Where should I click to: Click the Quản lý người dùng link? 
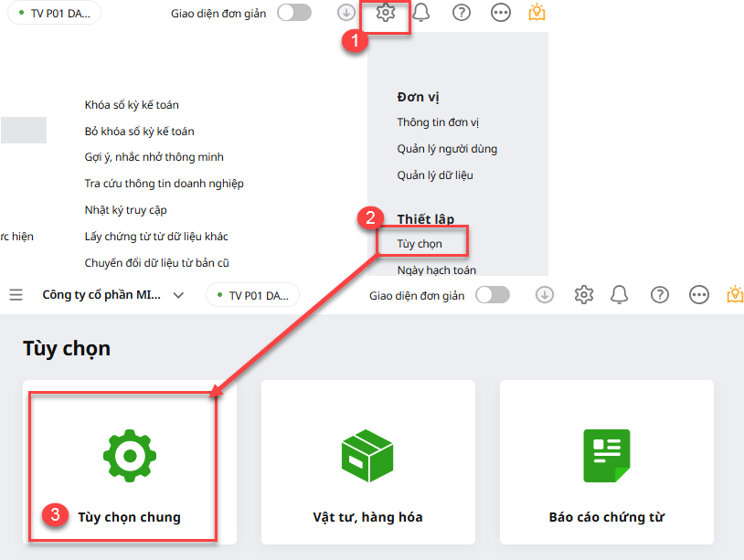click(447, 149)
